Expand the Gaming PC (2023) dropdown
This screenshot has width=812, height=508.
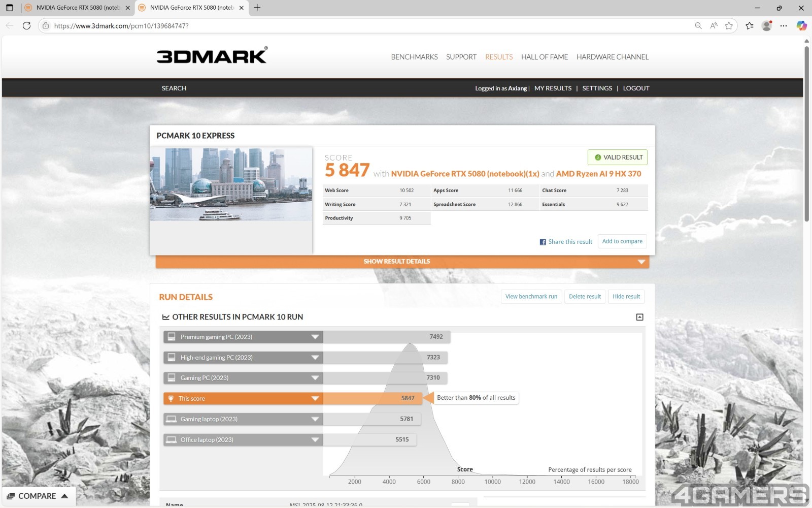click(x=315, y=378)
